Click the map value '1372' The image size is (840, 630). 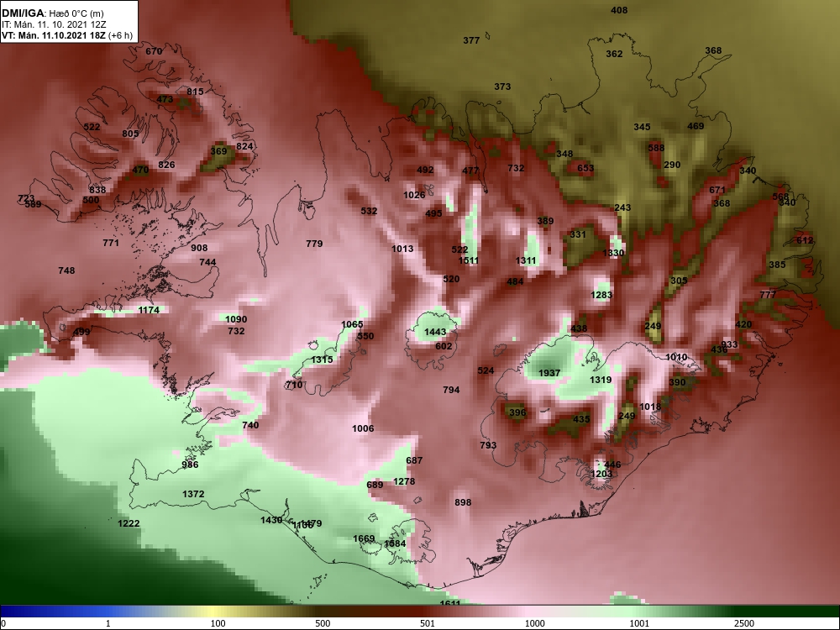193,495
